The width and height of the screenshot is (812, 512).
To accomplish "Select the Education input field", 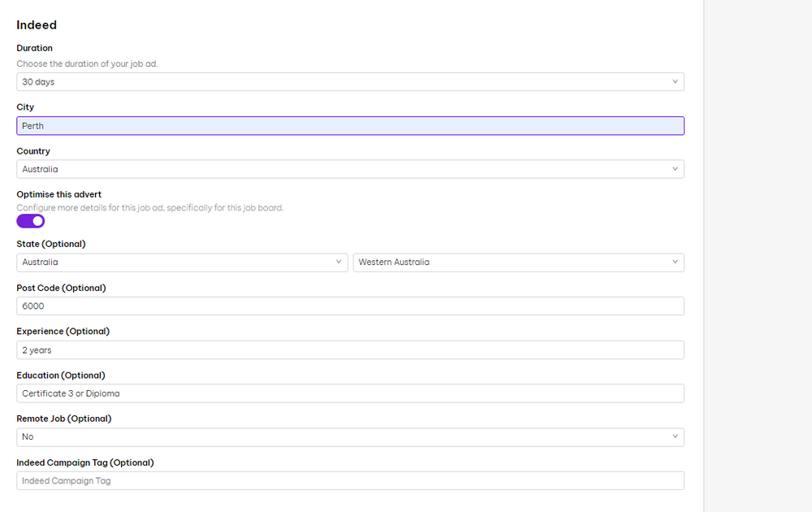I will point(349,393).
